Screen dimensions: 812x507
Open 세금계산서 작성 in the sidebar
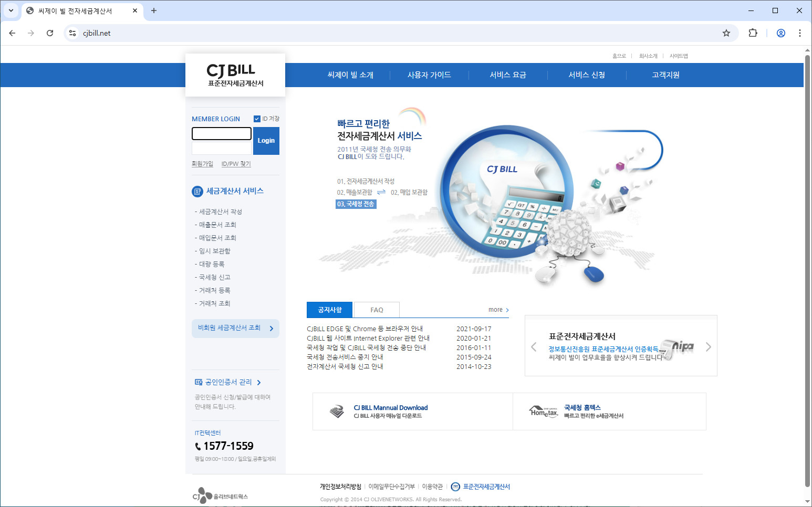point(220,212)
